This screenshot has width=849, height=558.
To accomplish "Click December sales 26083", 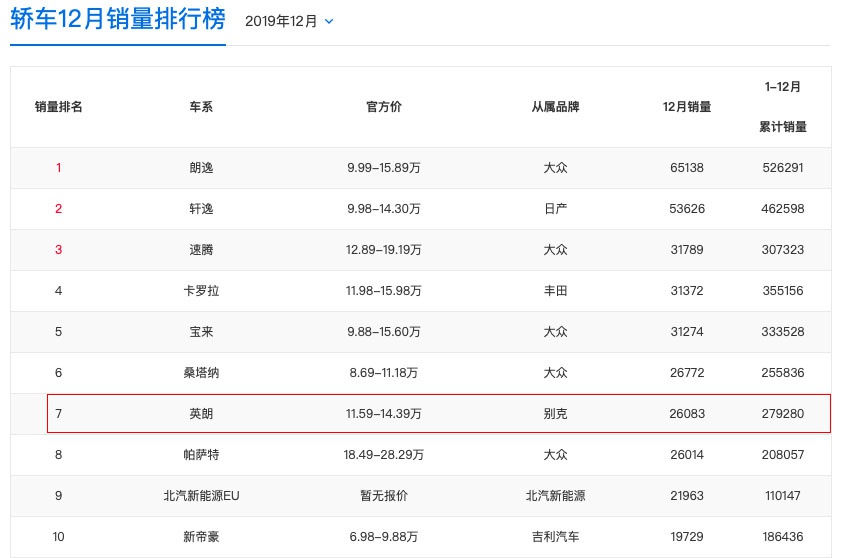I will (x=687, y=414).
